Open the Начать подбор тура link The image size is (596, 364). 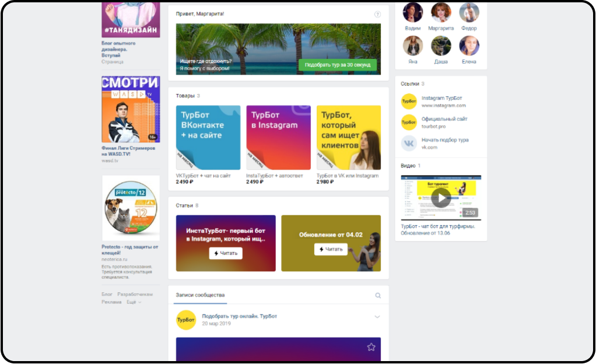[x=445, y=140]
